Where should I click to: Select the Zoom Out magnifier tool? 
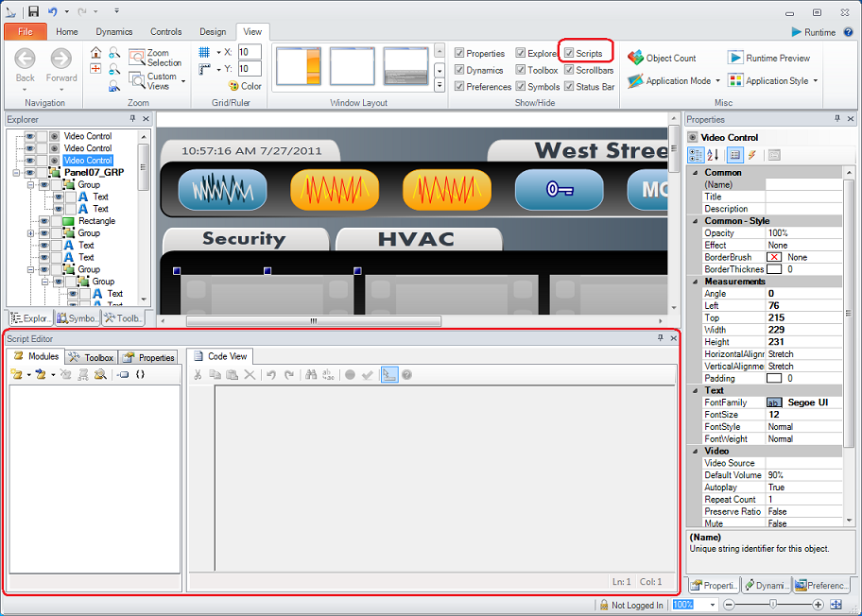pos(113,70)
